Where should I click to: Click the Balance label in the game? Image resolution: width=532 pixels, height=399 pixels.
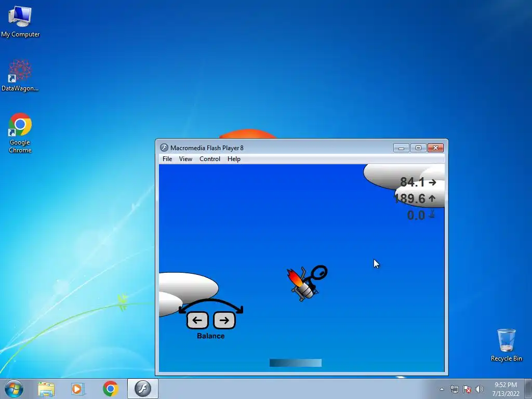211,336
